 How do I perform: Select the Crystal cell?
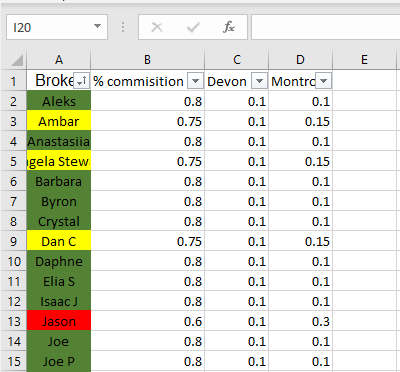click(59, 221)
